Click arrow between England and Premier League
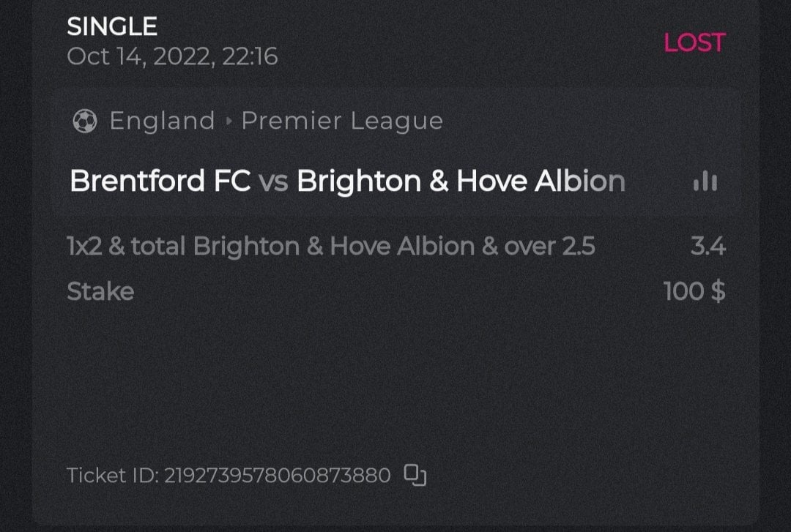Screen dimensions: 791x532 [229, 121]
